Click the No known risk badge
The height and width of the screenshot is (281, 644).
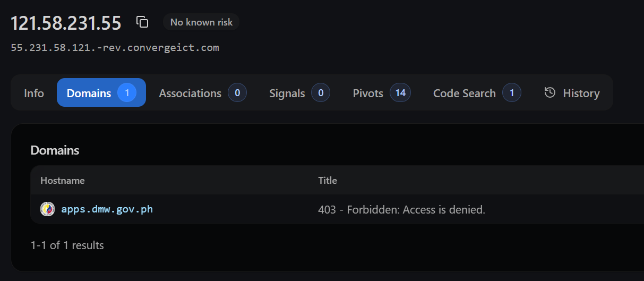201,22
